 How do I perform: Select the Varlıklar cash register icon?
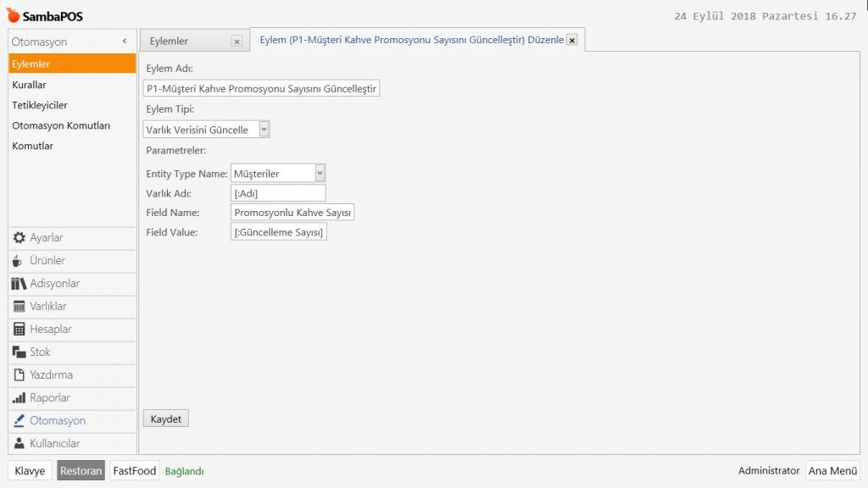pyautogui.click(x=19, y=307)
